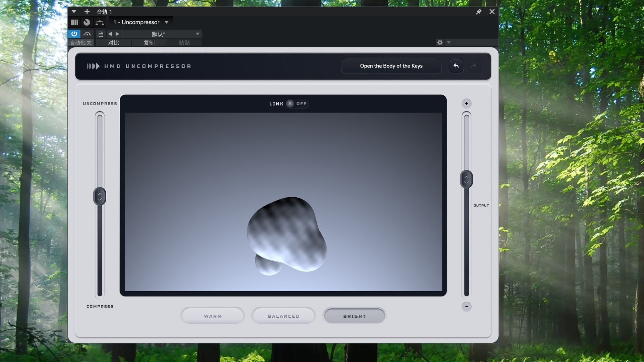Expand the dropdown arrow beside gear icon
This screenshot has width=644, height=362.
pyautogui.click(x=449, y=43)
